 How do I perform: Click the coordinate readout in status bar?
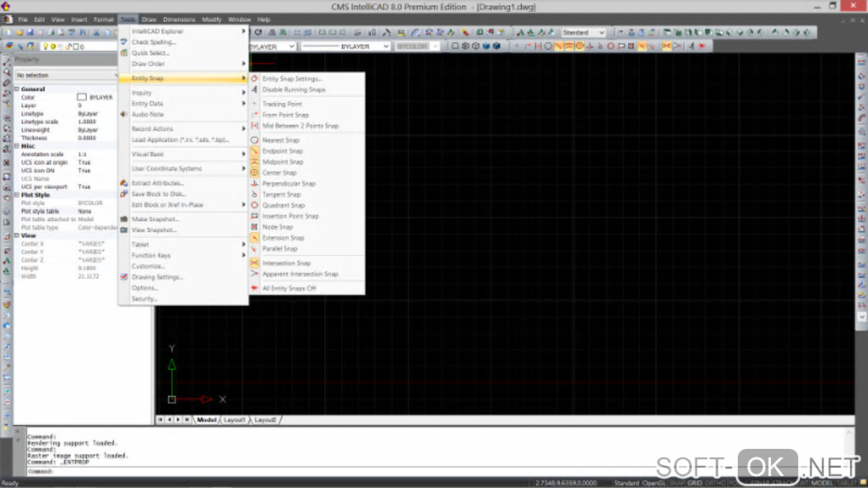tap(566, 483)
